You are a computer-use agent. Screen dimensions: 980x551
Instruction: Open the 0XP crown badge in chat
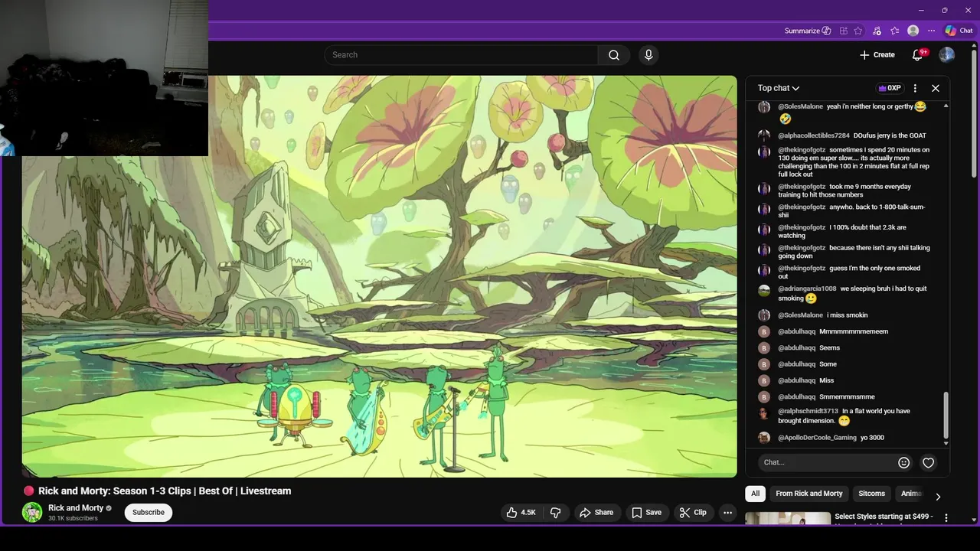click(889, 88)
